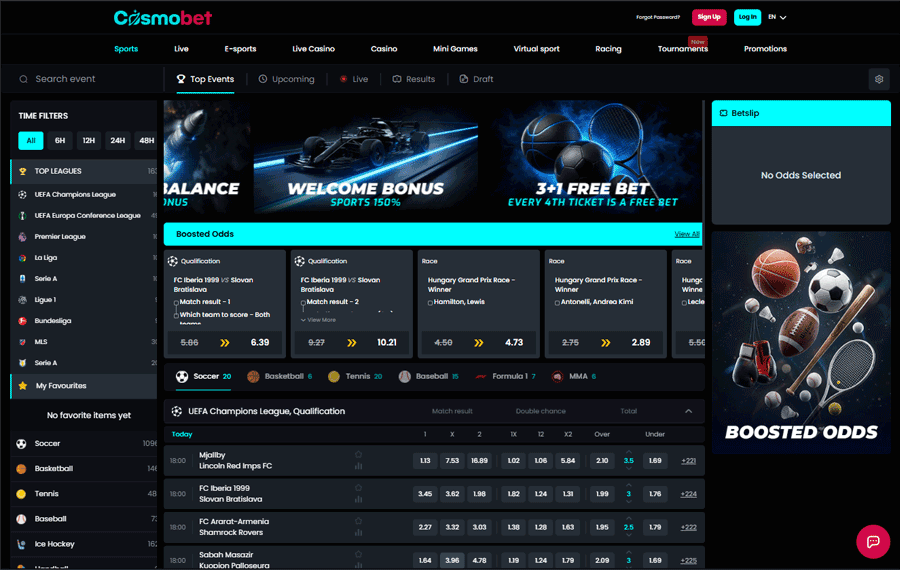
Task: Click the My Favourites star icon
Action: click(x=23, y=386)
